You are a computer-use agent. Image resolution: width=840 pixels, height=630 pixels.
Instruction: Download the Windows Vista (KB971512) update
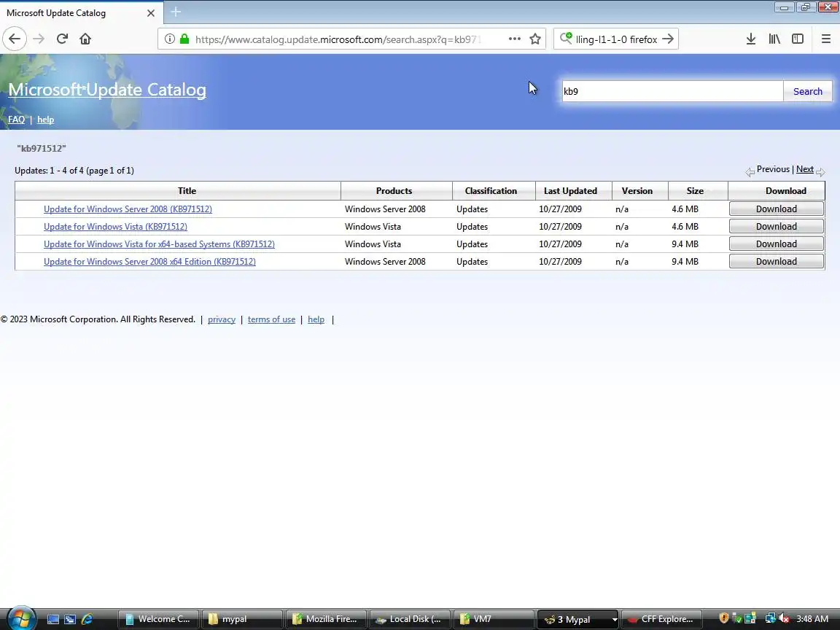tap(777, 227)
